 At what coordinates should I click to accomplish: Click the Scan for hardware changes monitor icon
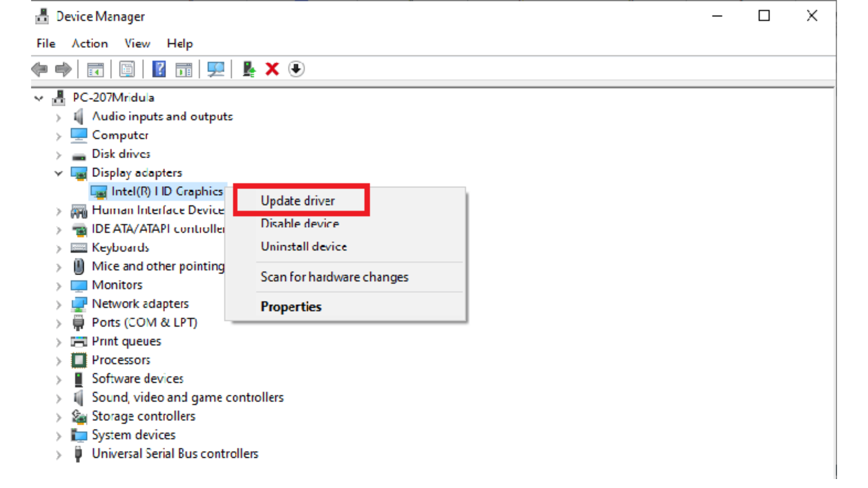(216, 69)
